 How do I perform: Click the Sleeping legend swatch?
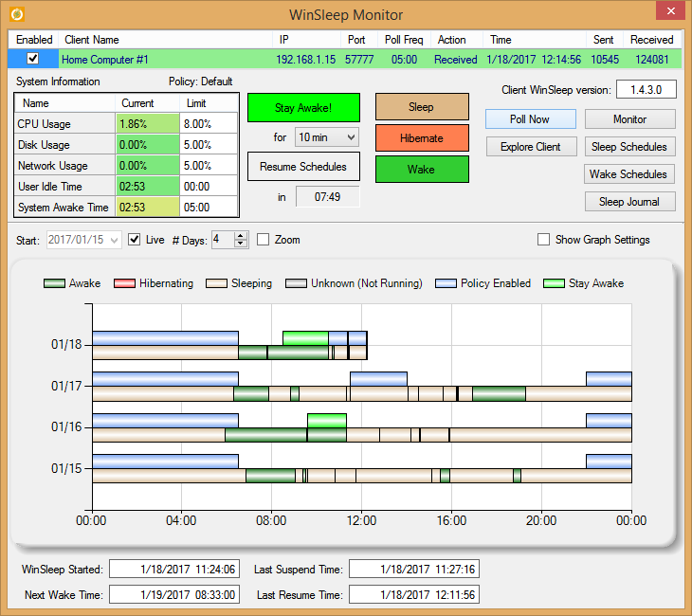pyautogui.click(x=216, y=283)
